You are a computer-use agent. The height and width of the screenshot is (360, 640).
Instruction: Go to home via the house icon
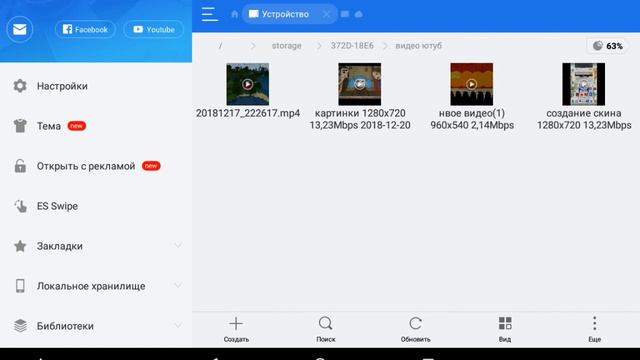(234, 14)
